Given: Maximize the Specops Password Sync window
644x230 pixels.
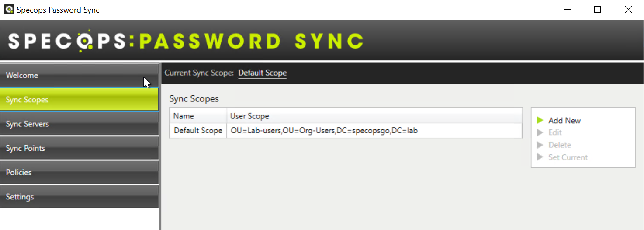Looking at the screenshot, I should click(597, 10).
